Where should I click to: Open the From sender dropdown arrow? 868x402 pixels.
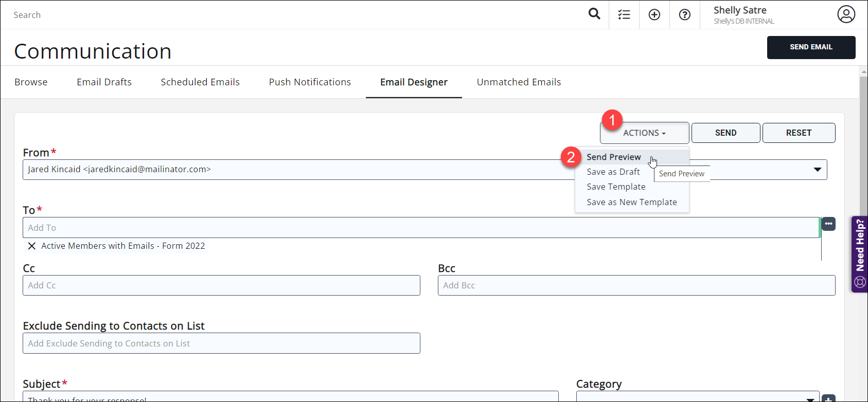click(818, 170)
